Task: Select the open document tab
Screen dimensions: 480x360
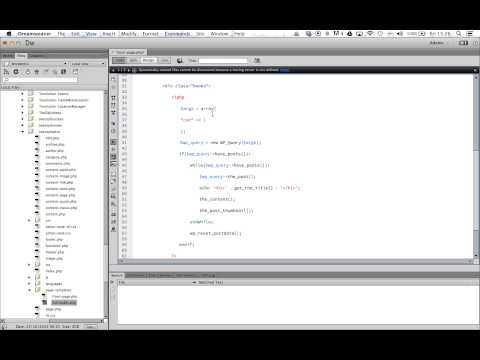Action: 130,52
